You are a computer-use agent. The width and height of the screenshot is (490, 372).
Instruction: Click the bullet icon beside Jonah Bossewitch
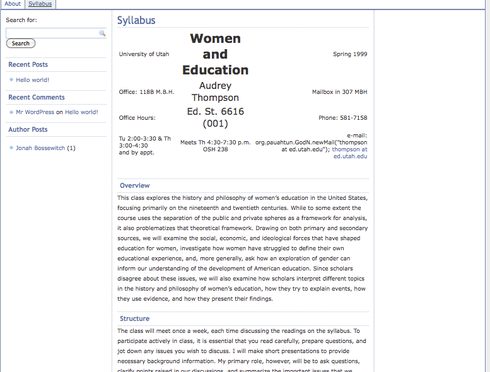[11, 148]
